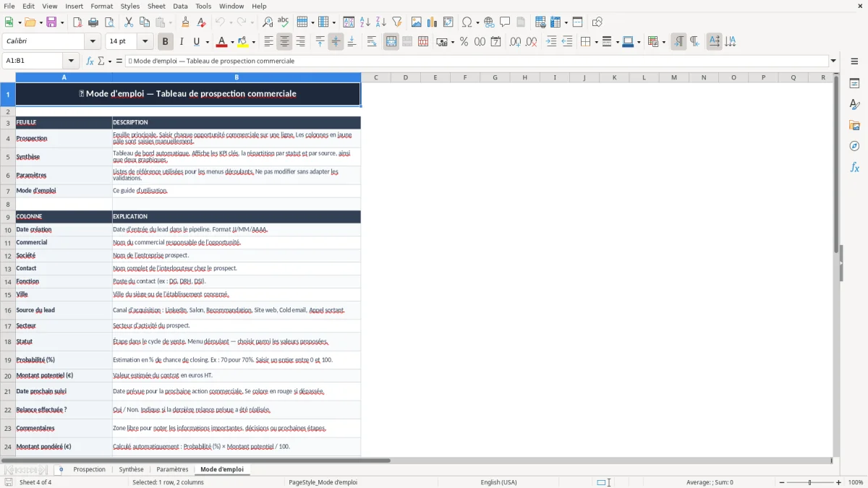Toggle Underline formatting
Image resolution: width=868 pixels, height=488 pixels.
[x=197, y=42]
